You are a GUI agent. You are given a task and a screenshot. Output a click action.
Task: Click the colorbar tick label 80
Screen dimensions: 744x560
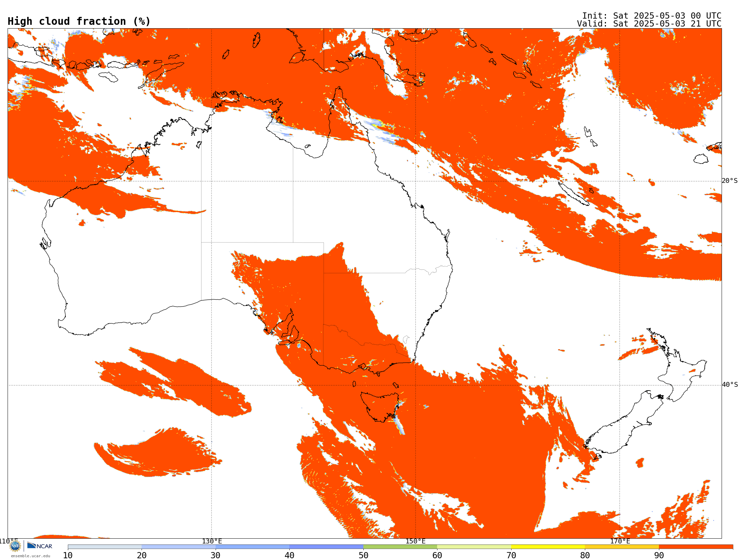585,556
